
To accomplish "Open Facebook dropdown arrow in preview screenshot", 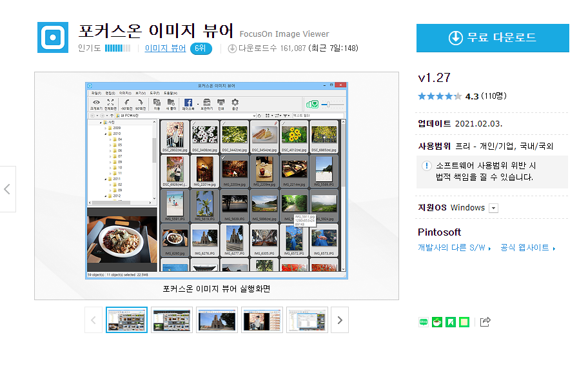I will coord(198,105).
